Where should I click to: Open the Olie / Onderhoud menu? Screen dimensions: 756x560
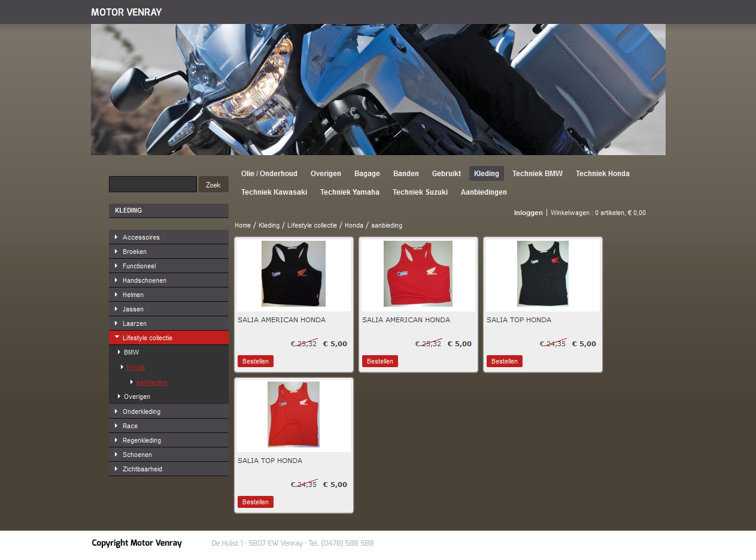[x=269, y=174]
